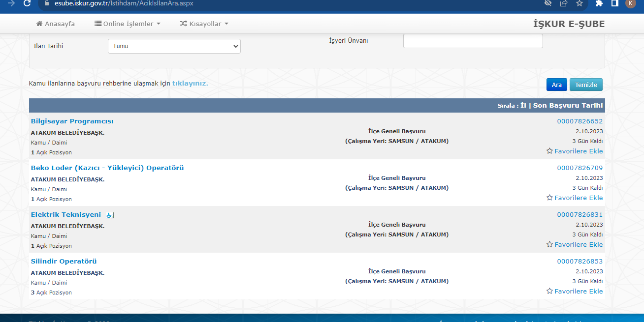The image size is (644, 322).
Task: Open Elektrik Teknisyeni job listing
Action: tap(66, 215)
